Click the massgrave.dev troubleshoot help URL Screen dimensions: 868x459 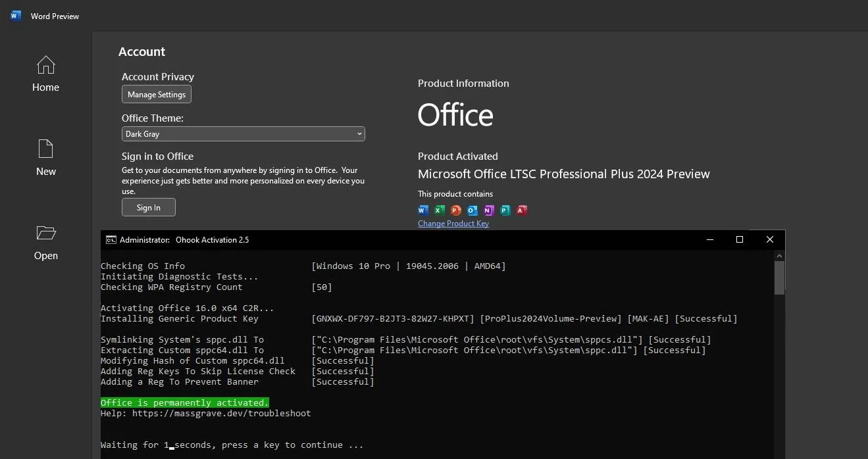tap(222, 414)
